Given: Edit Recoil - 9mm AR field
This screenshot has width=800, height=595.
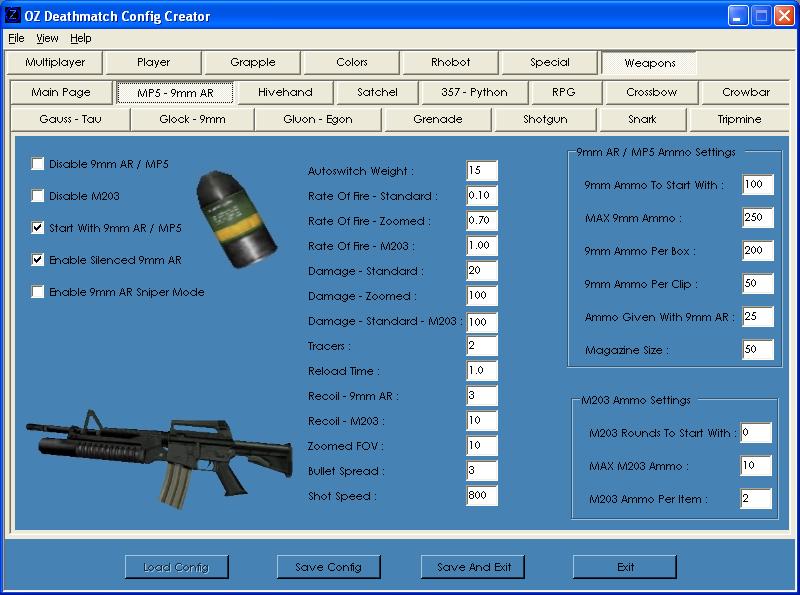Looking at the screenshot, I should tap(482, 395).
